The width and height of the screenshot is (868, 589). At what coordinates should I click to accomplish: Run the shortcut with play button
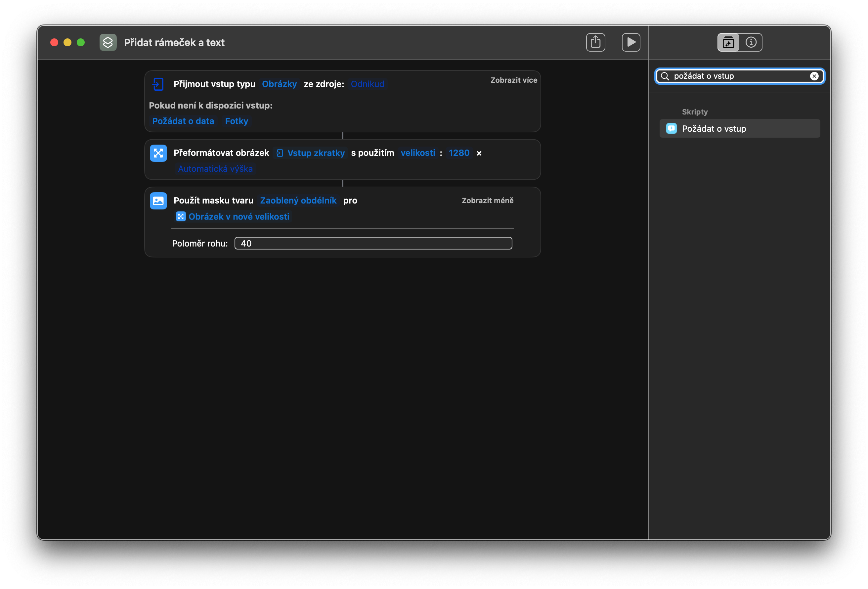pos(631,42)
